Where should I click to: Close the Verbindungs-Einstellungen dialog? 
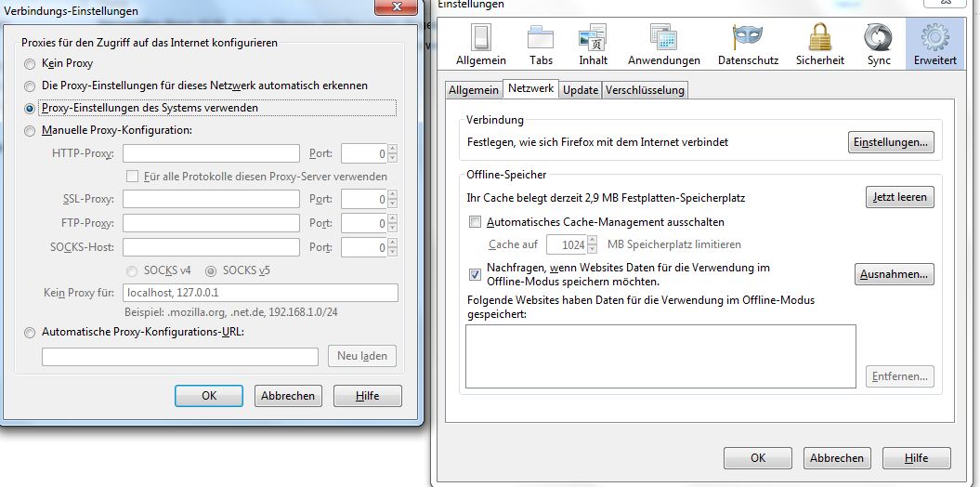397,7
